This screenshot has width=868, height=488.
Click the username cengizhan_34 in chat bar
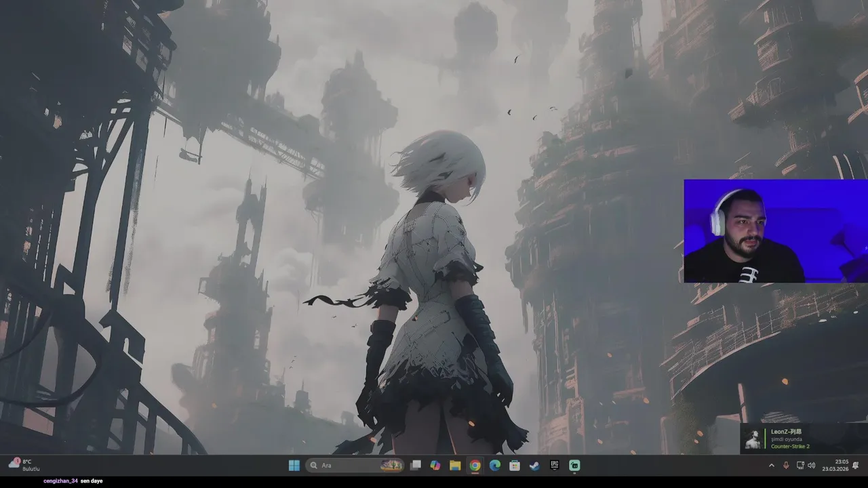60,481
